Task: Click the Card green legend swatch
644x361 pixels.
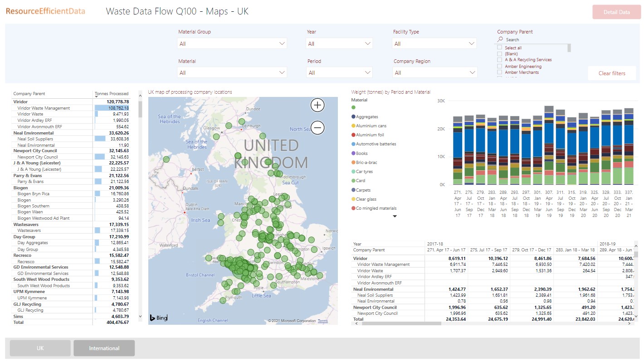Action: coord(353,181)
